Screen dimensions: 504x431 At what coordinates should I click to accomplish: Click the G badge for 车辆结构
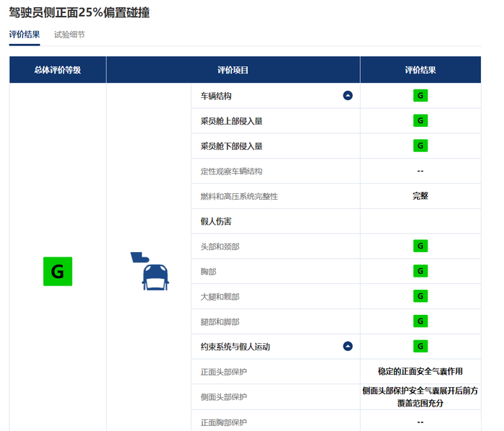420,96
